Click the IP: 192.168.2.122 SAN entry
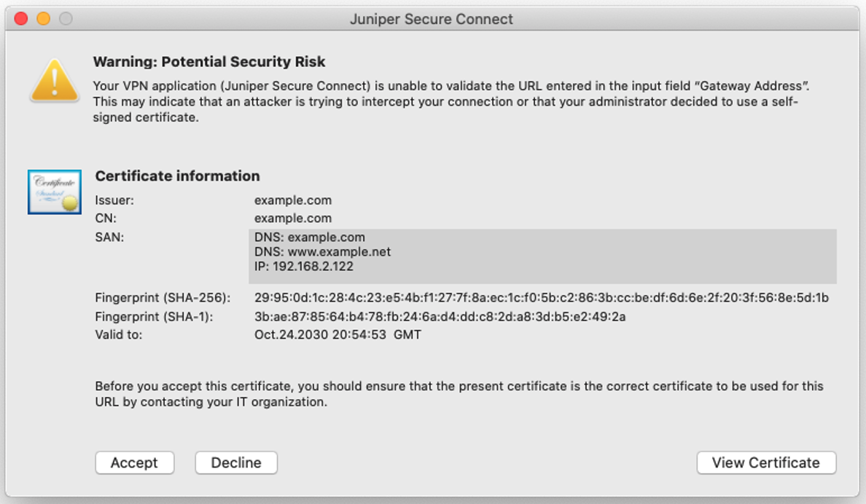866x504 pixels. (304, 267)
